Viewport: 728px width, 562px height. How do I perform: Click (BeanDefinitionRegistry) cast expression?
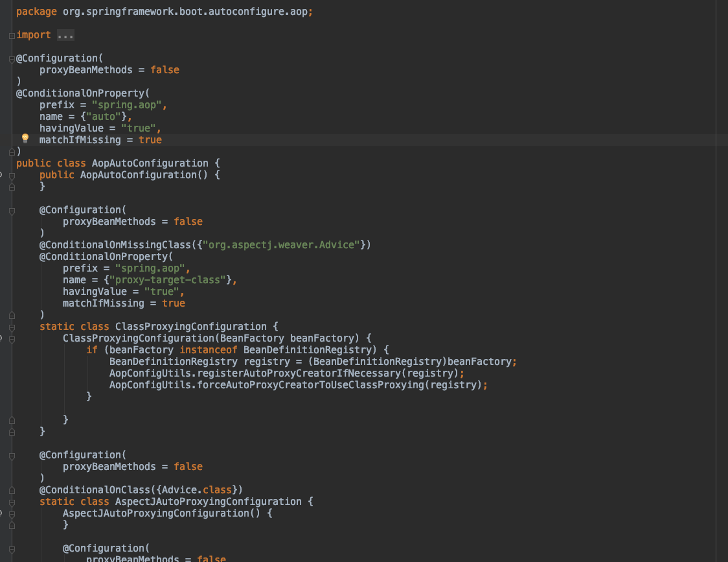pos(378,362)
